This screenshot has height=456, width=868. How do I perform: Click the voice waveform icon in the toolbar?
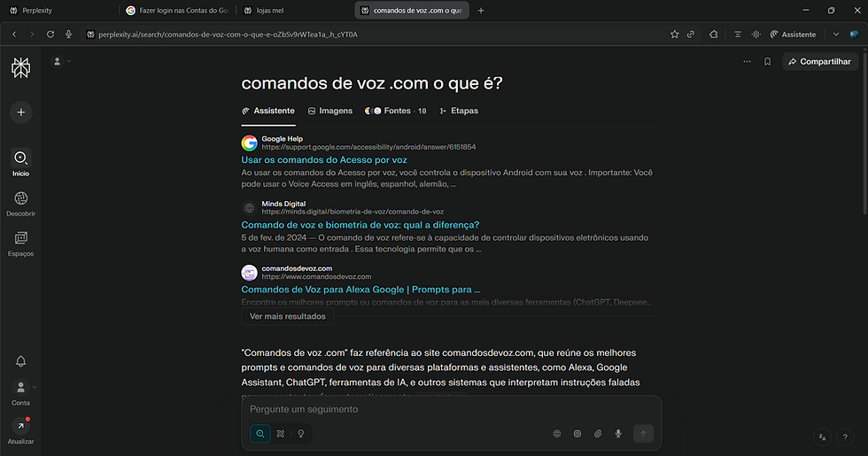(x=756, y=35)
